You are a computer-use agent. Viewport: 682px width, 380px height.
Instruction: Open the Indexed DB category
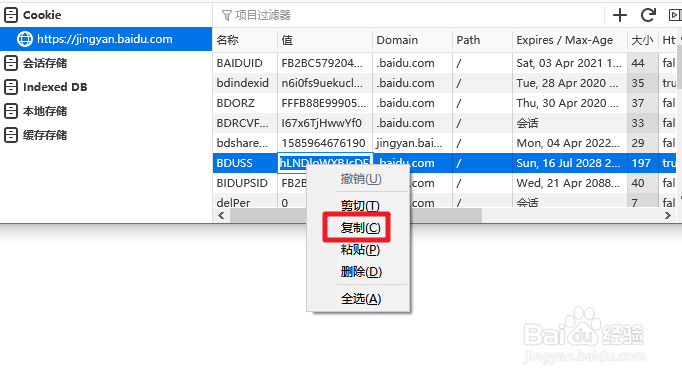pos(106,87)
